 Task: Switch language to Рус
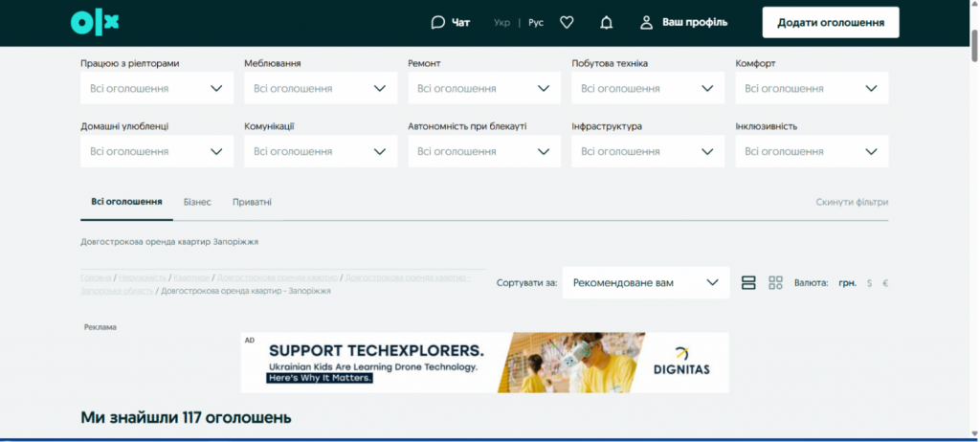pyautogui.click(x=536, y=22)
